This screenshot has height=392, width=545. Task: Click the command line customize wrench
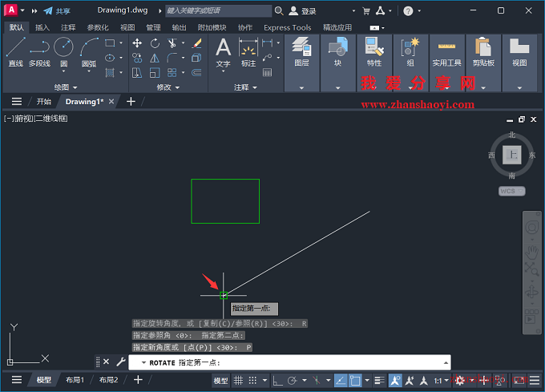pyautogui.click(x=120, y=362)
